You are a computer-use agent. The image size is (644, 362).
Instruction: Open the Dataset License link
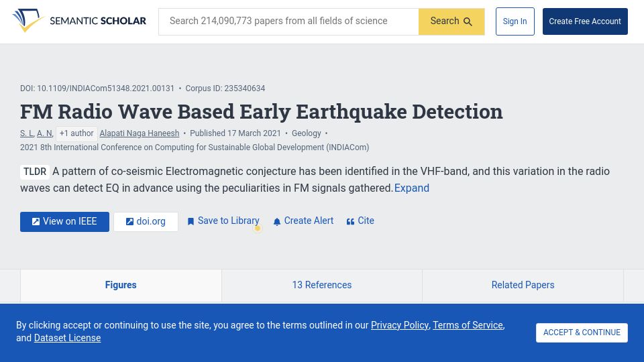tap(67, 338)
